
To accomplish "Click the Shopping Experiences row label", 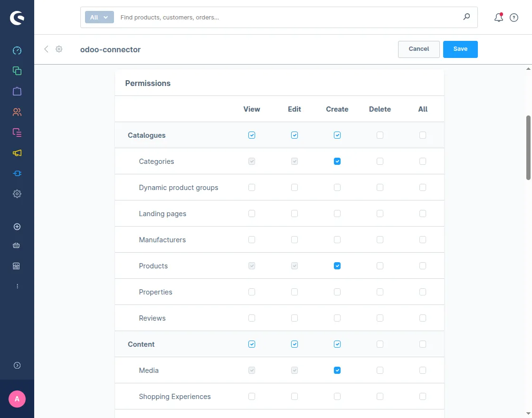I will (175, 396).
